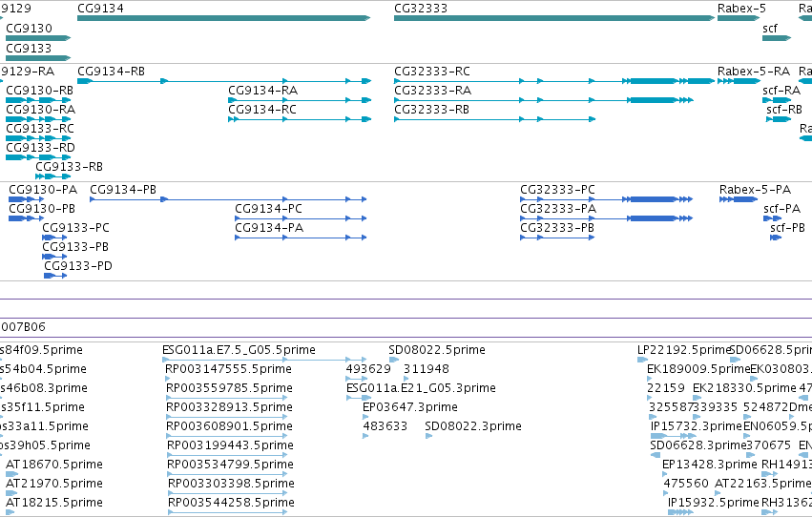Viewport: 812px width, 517px height.
Task: Select feature 493629
Action: pos(357,379)
